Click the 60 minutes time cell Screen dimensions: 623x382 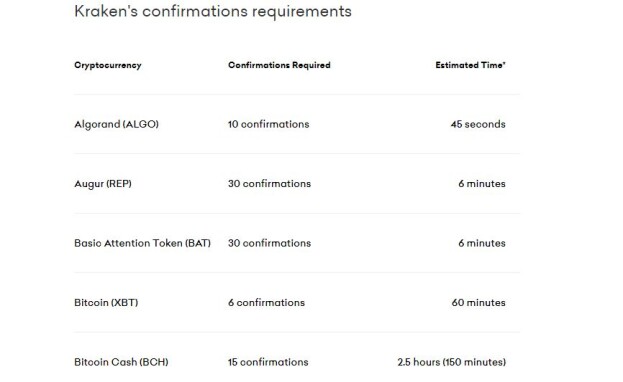point(478,302)
